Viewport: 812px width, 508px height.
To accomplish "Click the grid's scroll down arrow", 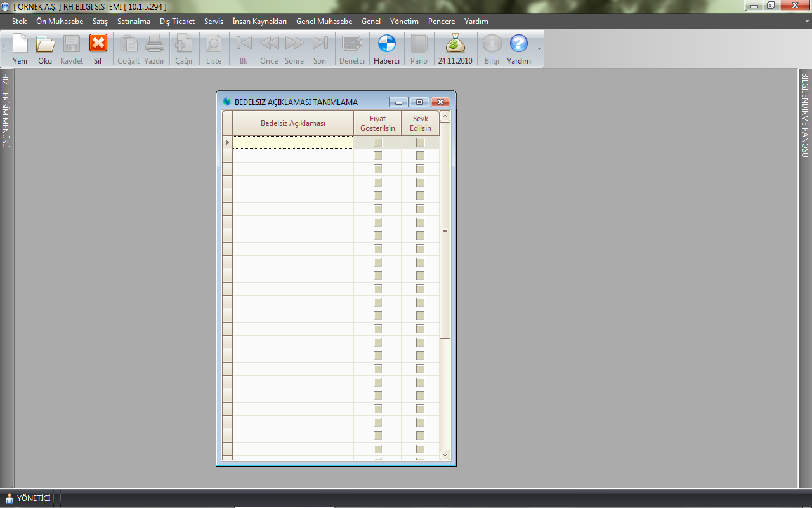I will coord(445,455).
